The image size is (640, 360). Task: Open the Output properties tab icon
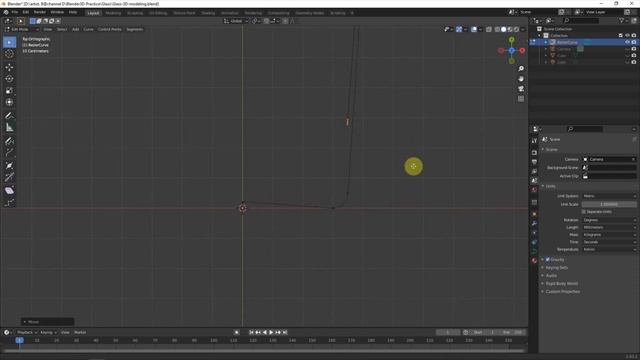click(x=534, y=162)
